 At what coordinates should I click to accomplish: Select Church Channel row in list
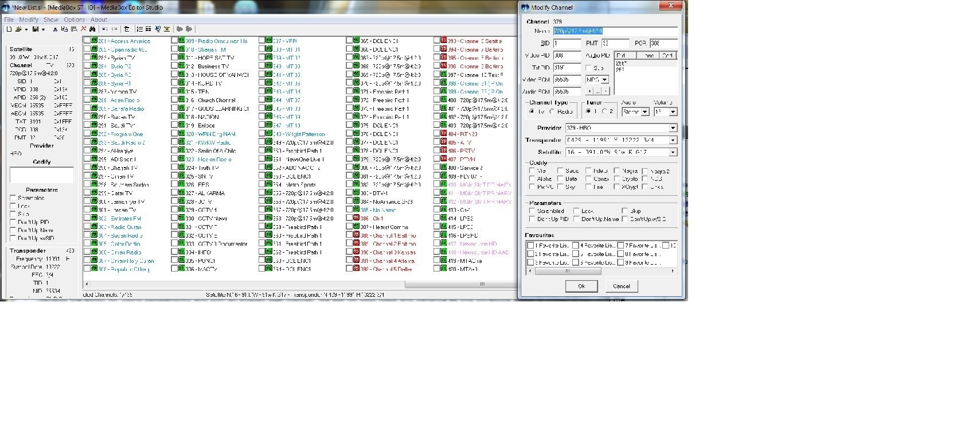point(210,100)
